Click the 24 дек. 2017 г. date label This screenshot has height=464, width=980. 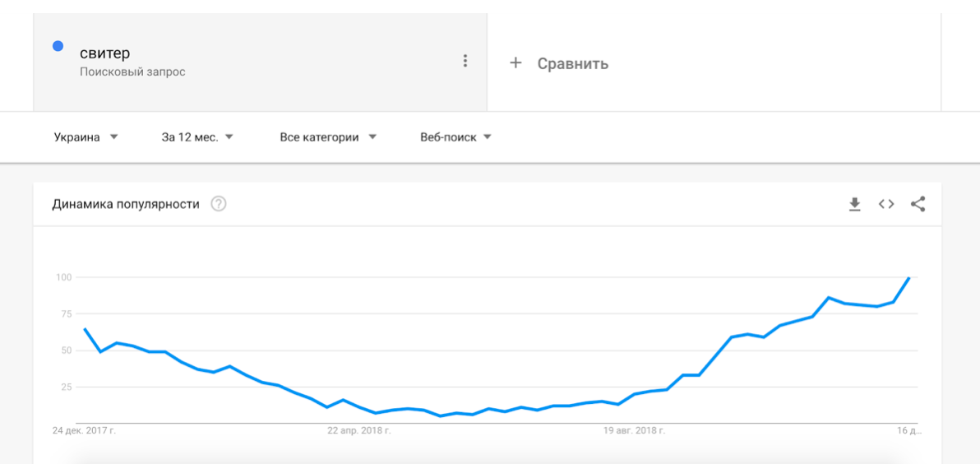[x=84, y=430]
